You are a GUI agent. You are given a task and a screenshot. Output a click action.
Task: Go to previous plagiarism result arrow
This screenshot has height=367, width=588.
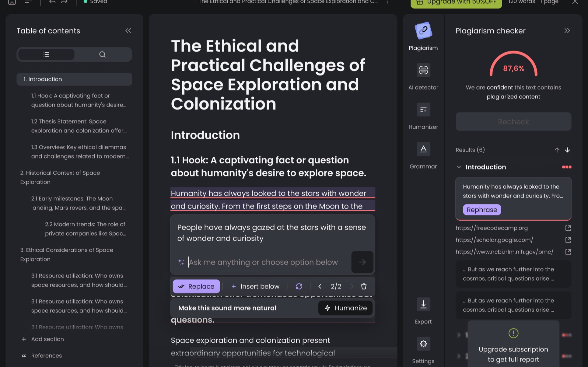557,150
